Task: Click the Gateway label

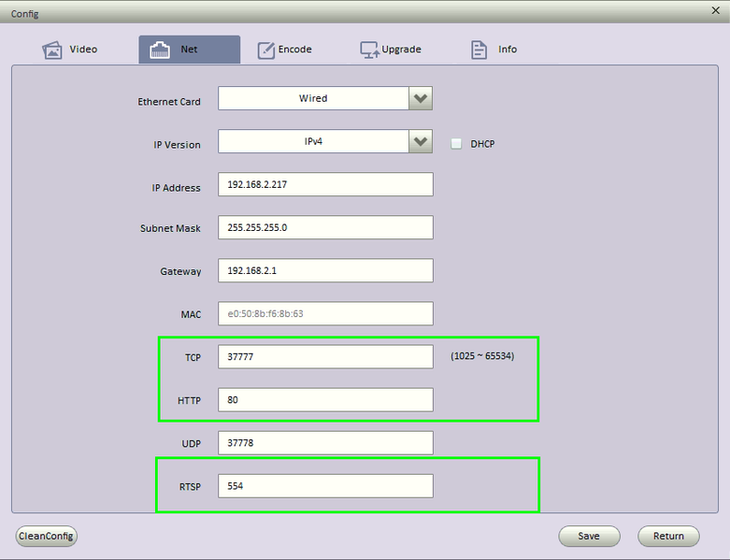Action: coord(180,271)
